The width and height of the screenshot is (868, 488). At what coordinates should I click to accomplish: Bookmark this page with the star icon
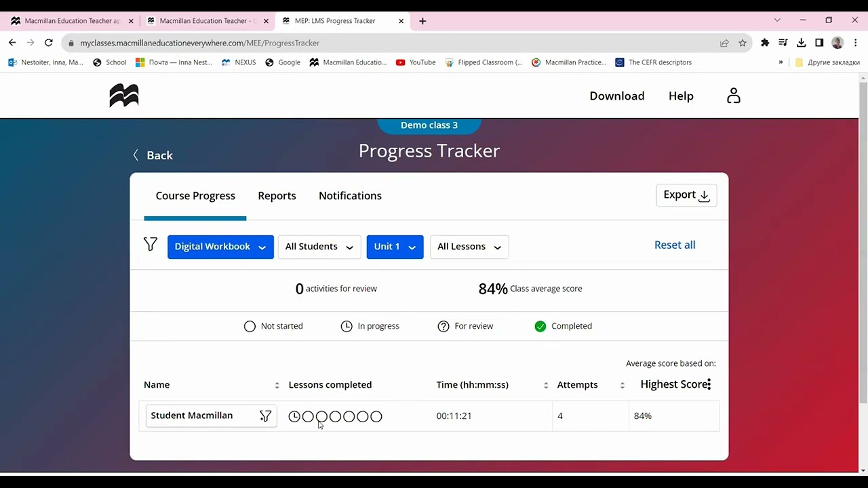[743, 43]
